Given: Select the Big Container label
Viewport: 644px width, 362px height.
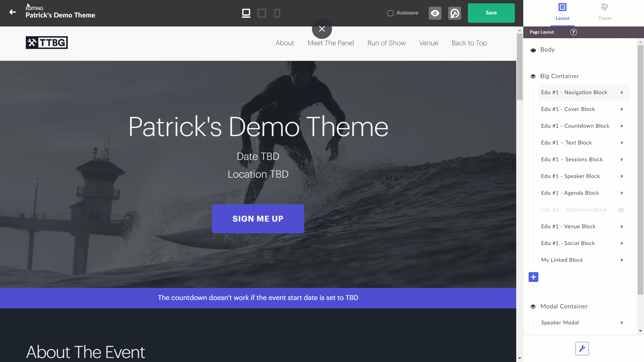Looking at the screenshot, I should (x=559, y=76).
